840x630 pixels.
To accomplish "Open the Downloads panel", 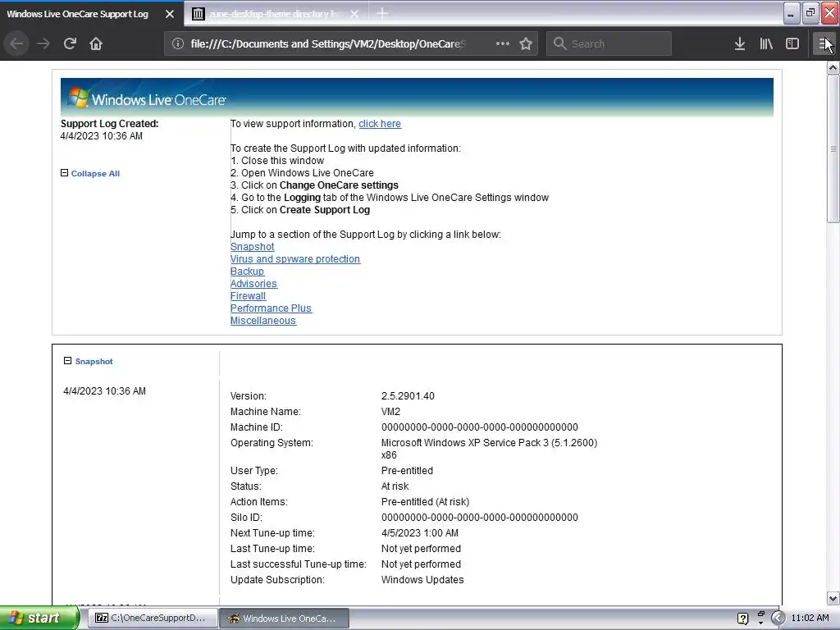I will 740,43.
